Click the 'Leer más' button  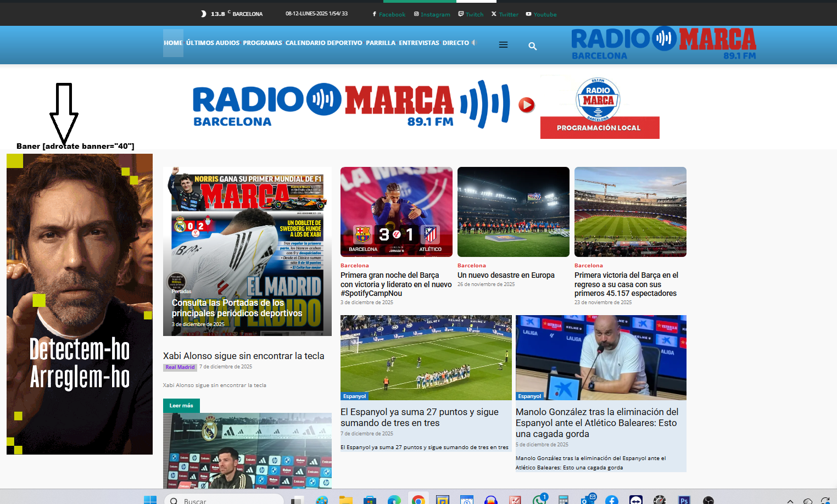click(x=181, y=406)
